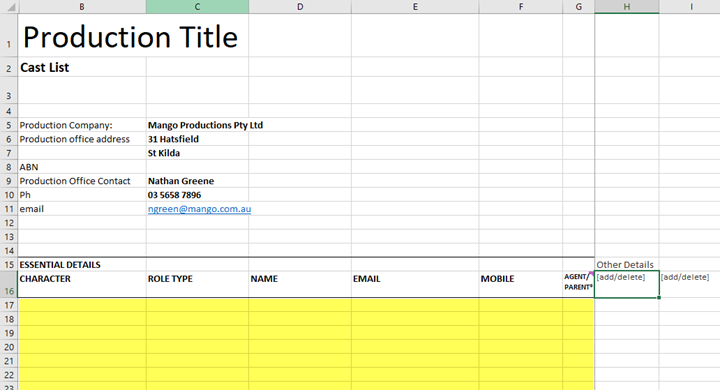Select the 'Production Company:' label cell
The height and width of the screenshot is (390, 720).
click(x=82, y=125)
